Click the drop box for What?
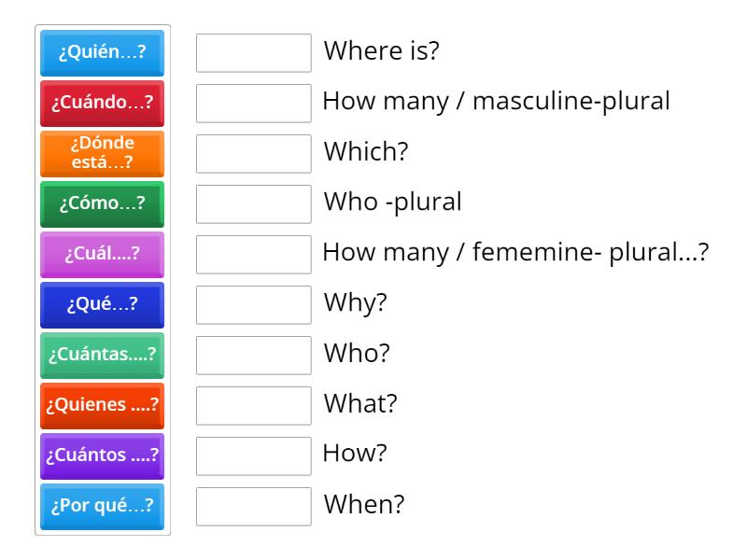Screen dimensions: 747x560 point(254,405)
